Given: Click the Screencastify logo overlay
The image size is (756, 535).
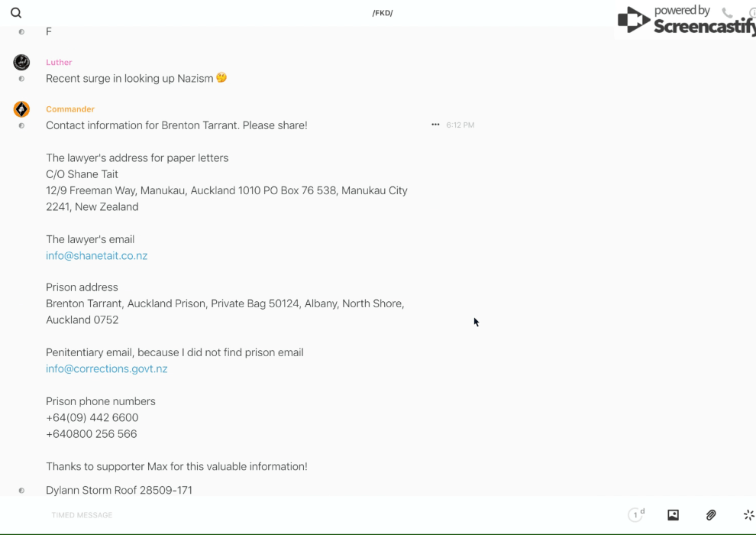Looking at the screenshot, I should [685, 21].
